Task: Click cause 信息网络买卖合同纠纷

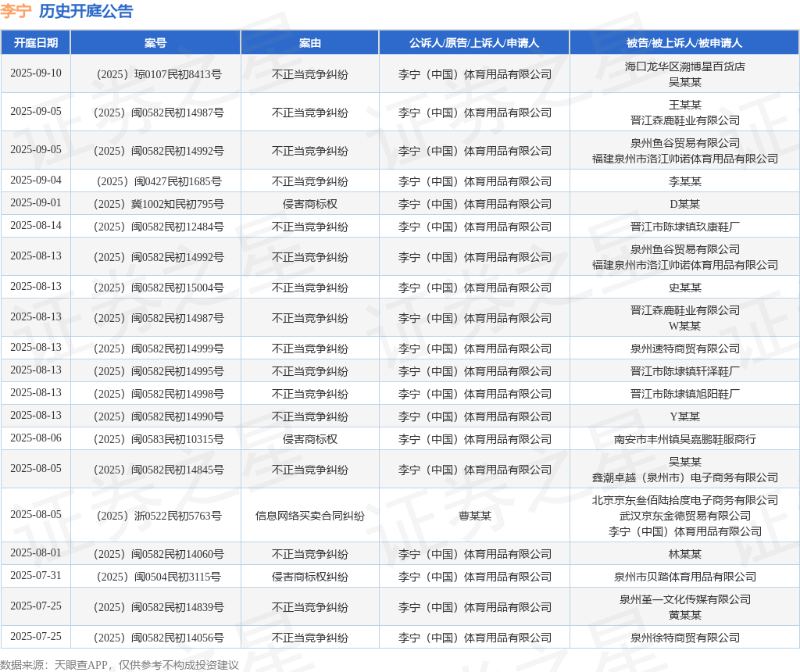Action: click(309, 516)
